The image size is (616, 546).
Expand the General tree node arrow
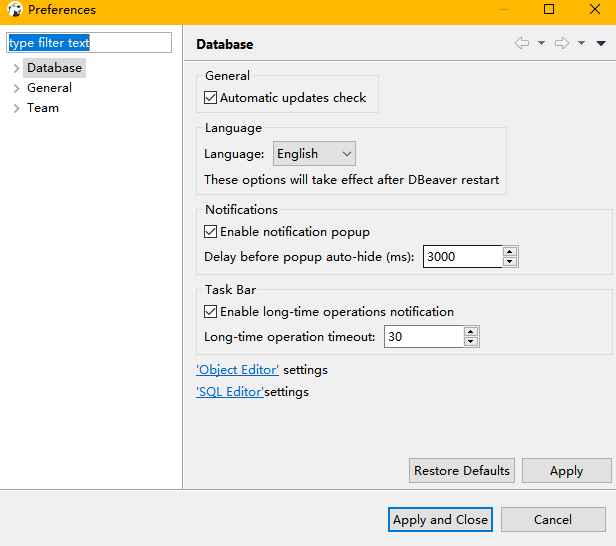point(16,88)
